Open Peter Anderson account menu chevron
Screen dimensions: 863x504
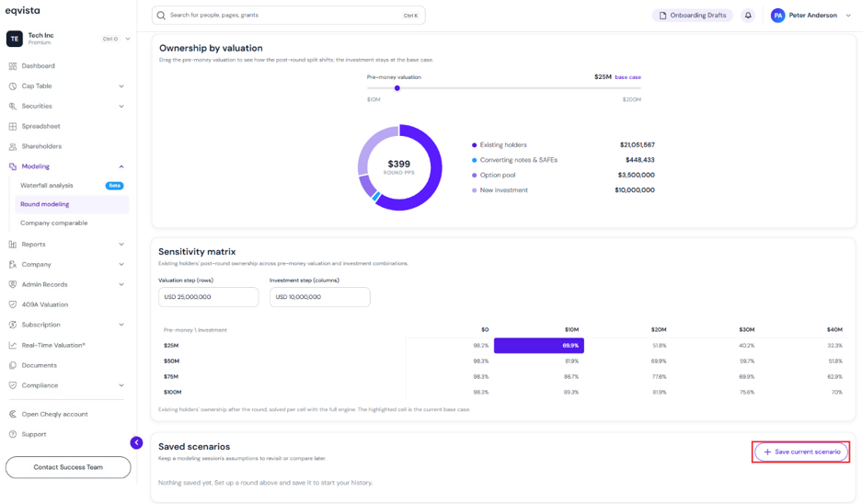[x=848, y=16]
